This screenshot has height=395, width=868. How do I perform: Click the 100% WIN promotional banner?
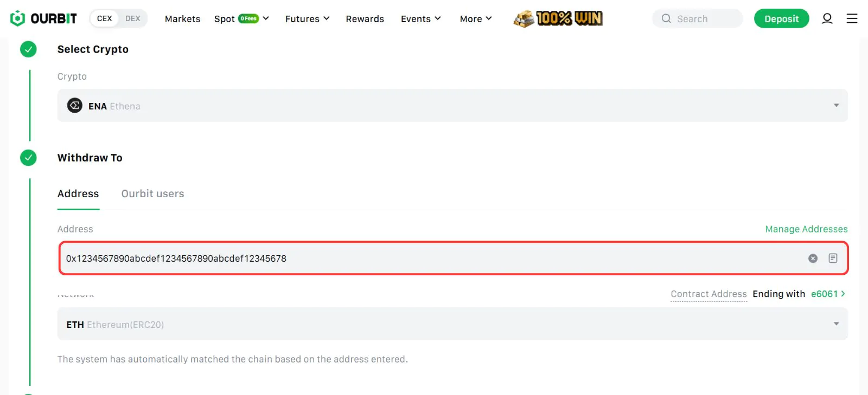[558, 18]
